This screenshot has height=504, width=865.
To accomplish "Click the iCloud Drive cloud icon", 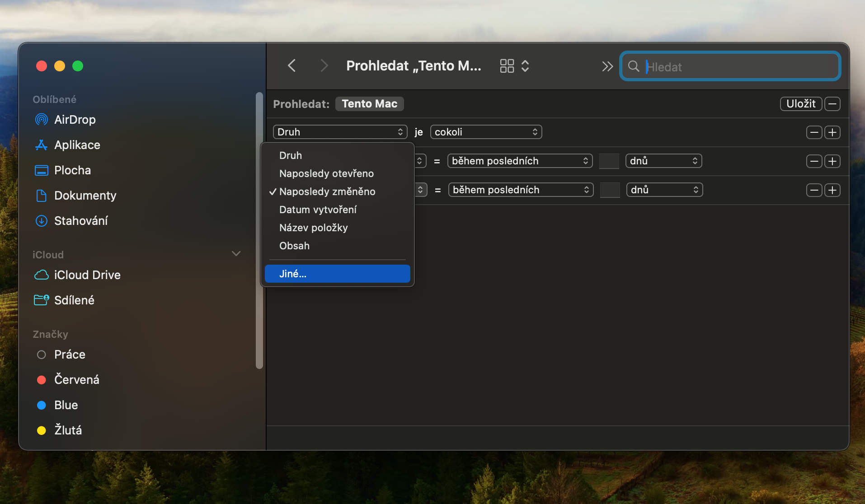I will point(42,275).
